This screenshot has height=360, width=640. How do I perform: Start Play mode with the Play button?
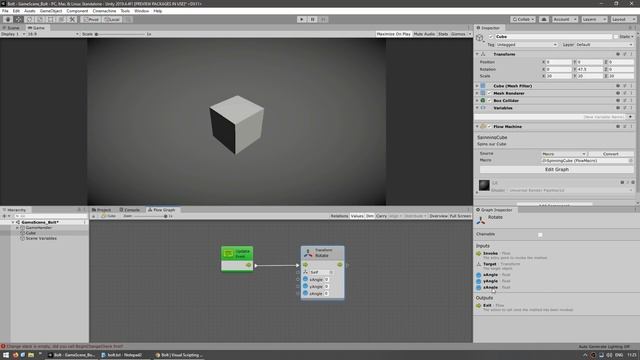(x=302, y=19)
